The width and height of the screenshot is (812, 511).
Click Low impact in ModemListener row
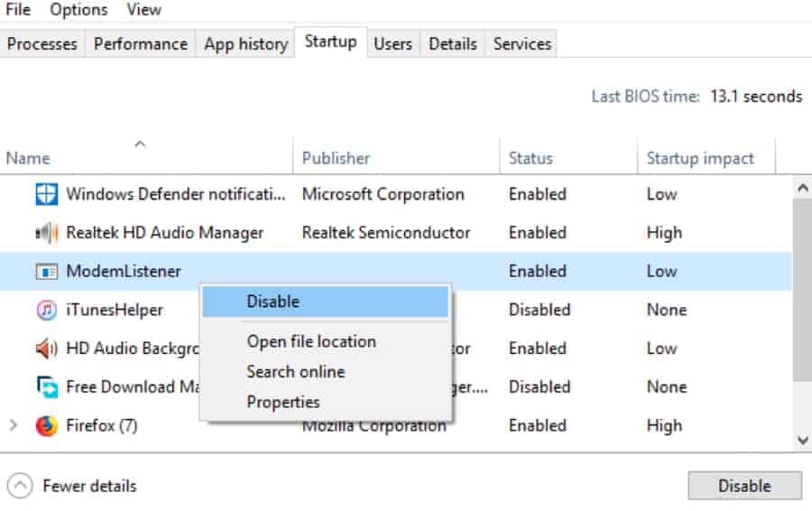pos(662,271)
